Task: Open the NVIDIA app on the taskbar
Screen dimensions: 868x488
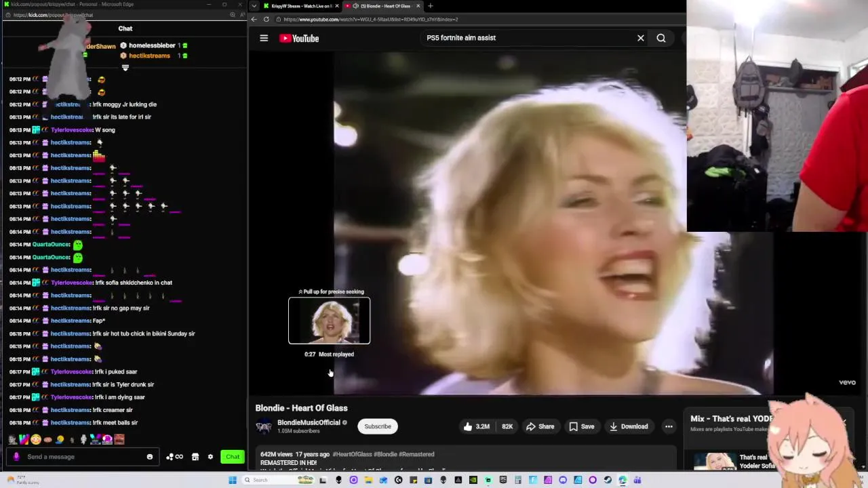Action: coord(473,480)
